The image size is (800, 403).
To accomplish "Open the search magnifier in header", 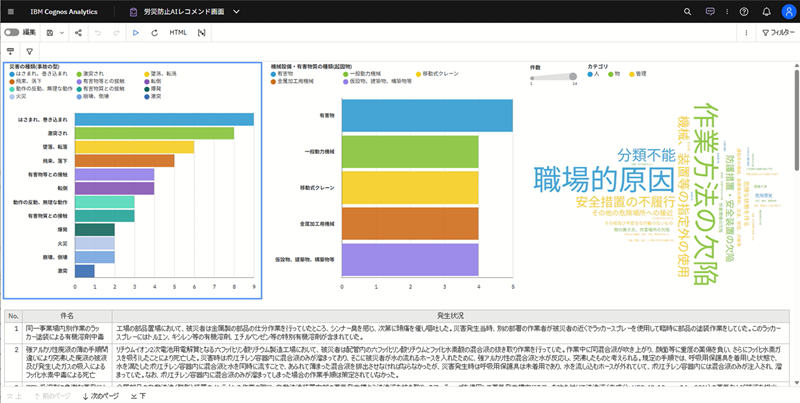I will 688,12.
